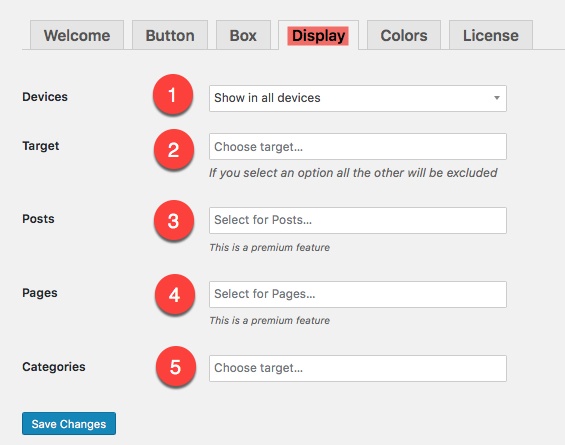Screen dimensions: 565x445
Task: Open the Devices dropdown arrow
Action: tap(497, 98)
